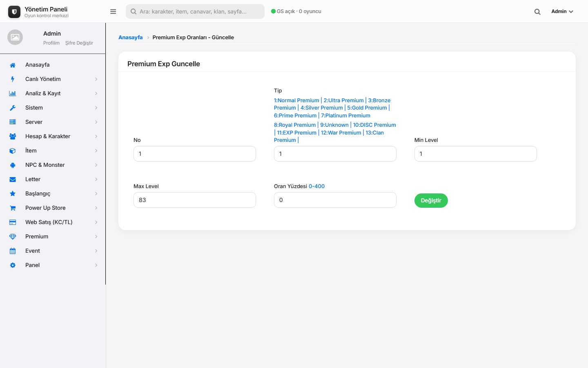The width and height of the screenshot is (588, 368).
Task: Expand the Letter menu chevron
Action: (96, 180)
